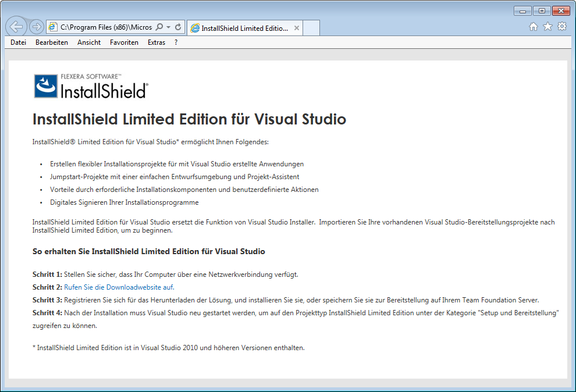
Task: Follow the 'Rufen Sie die Downloadwebsite auf' link
Action: [x=119, y=287]
